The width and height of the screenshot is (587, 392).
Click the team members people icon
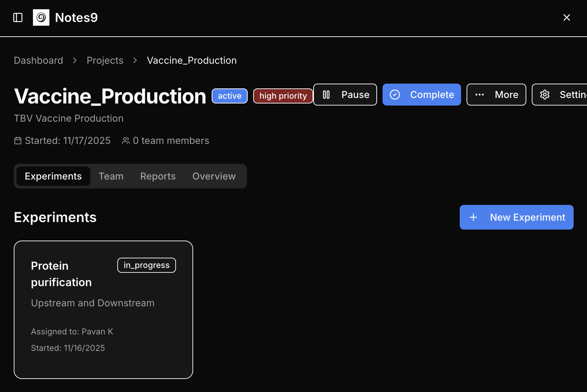click(x=126, y=140)
